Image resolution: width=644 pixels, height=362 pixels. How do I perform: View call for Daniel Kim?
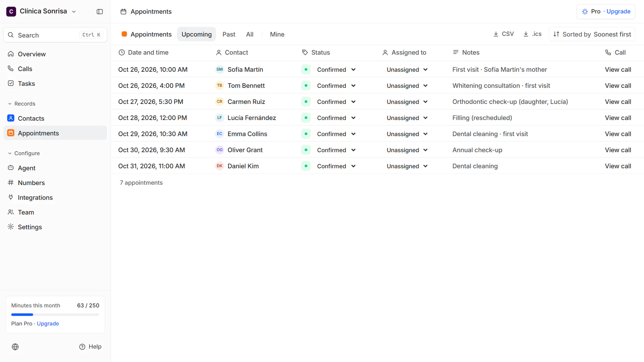[618, 166]
